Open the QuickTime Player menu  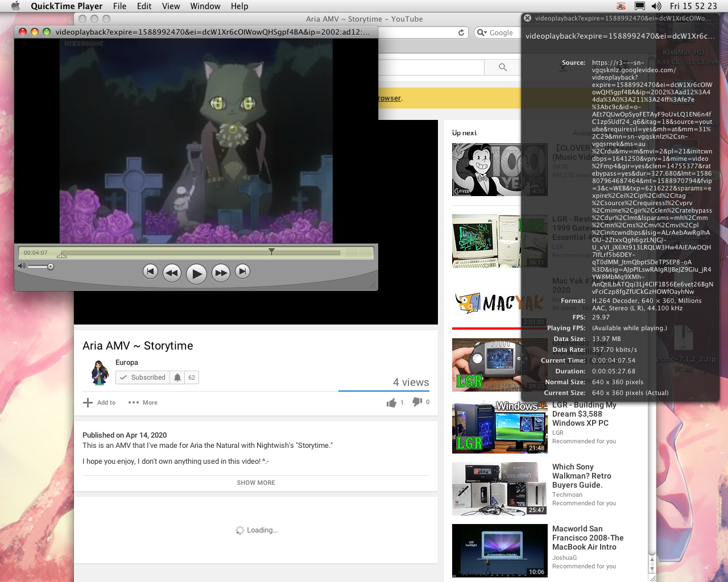[x=67, y=6]
